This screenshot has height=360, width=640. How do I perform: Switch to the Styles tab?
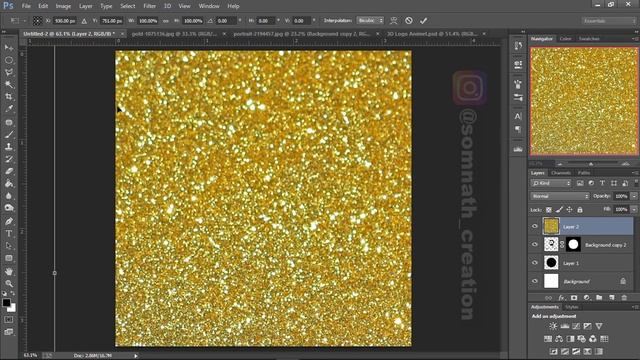coord(571,307)
